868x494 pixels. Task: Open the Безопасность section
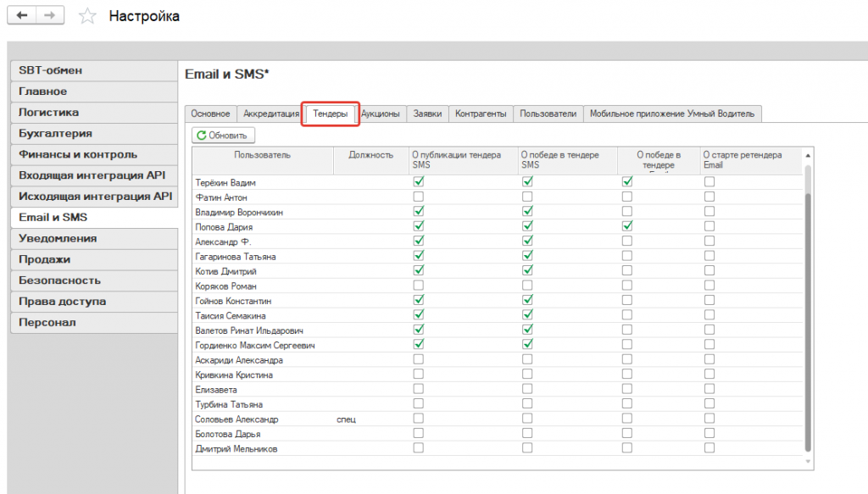(x=94, y=281)
